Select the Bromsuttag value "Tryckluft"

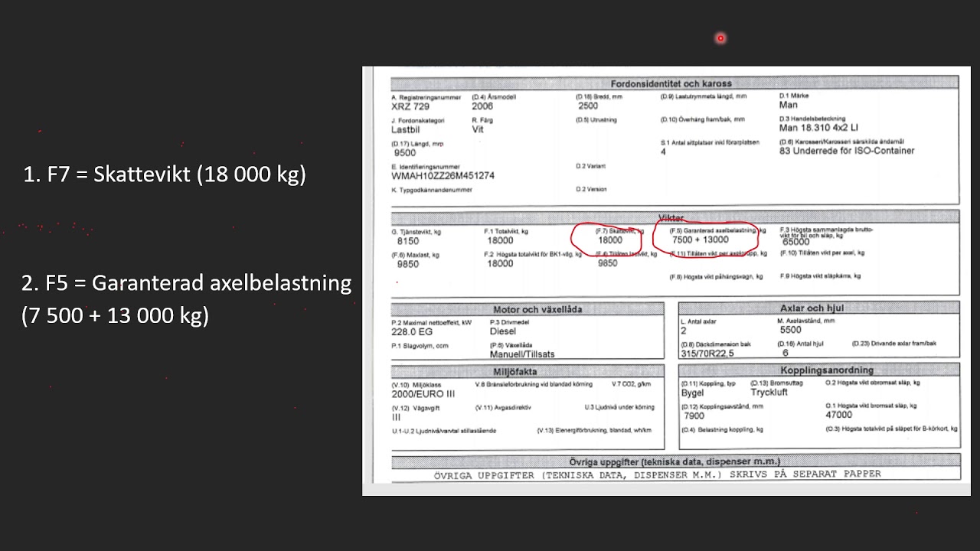[x=769, y=393]
